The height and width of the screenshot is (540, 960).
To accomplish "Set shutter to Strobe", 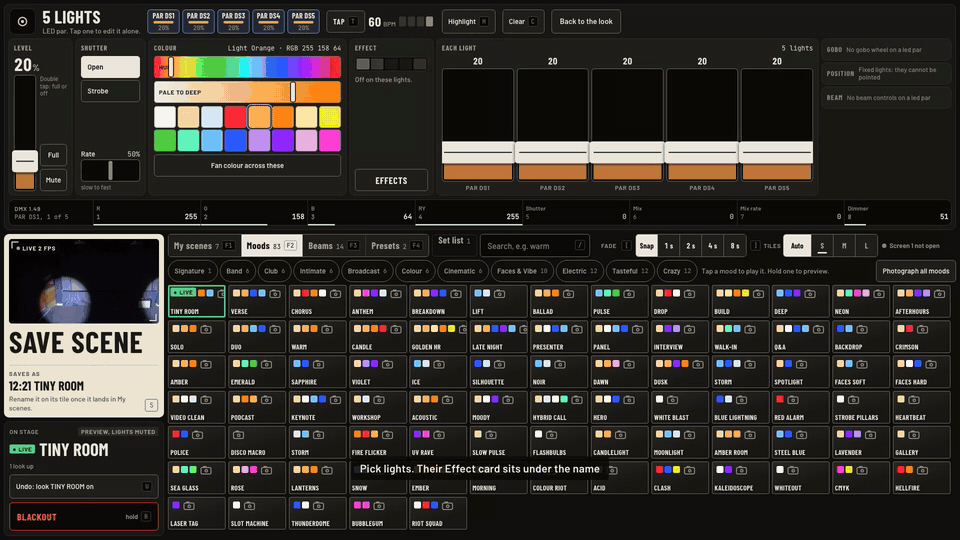I will click(x=110, y=91).
